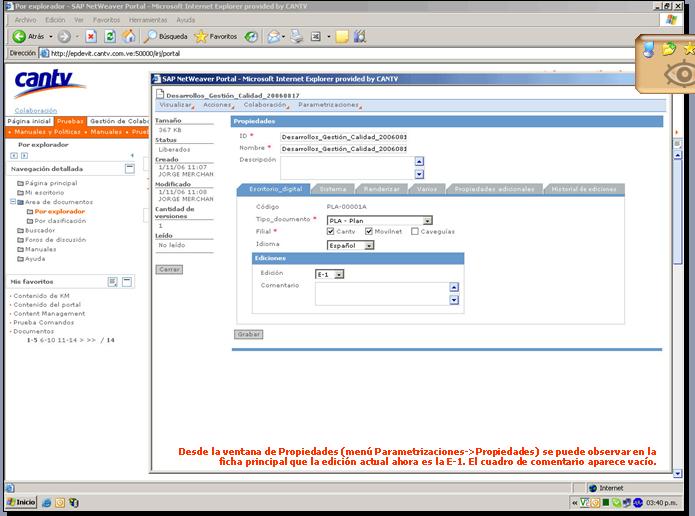
Task: Click the cantv logo
Action: pos(49,83)
